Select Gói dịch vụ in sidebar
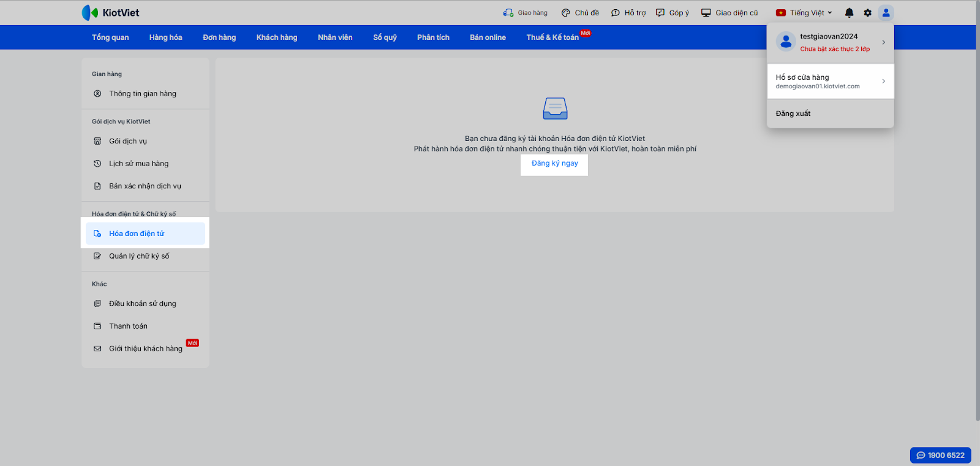The image size is (980, 466). click(x=146, y=141)
